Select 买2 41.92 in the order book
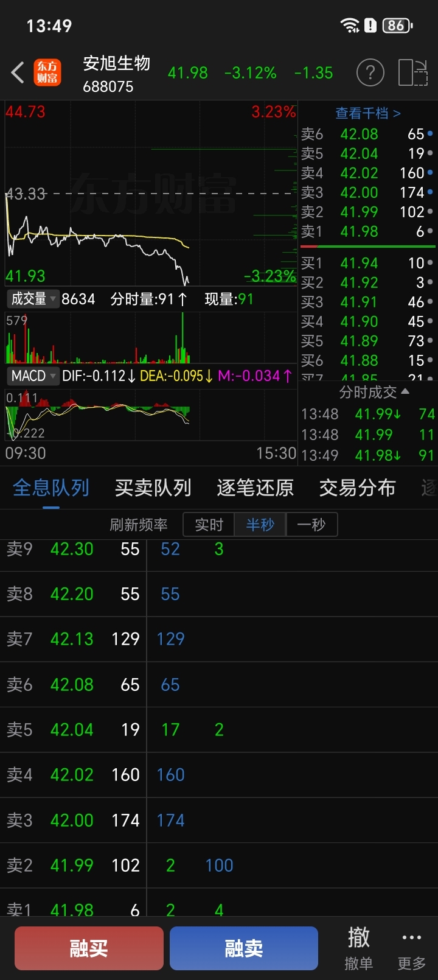Viewport: 438px width, 980px height. click(x=367, y=282)
